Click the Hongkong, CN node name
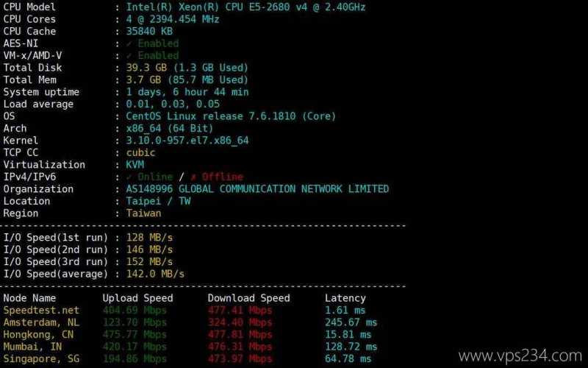 38,335
